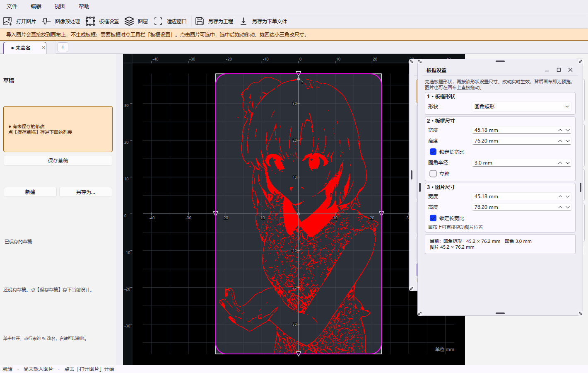Click the 板框设置 panel title text
This screenshot has width=588, height=373.
pos(436,70)
